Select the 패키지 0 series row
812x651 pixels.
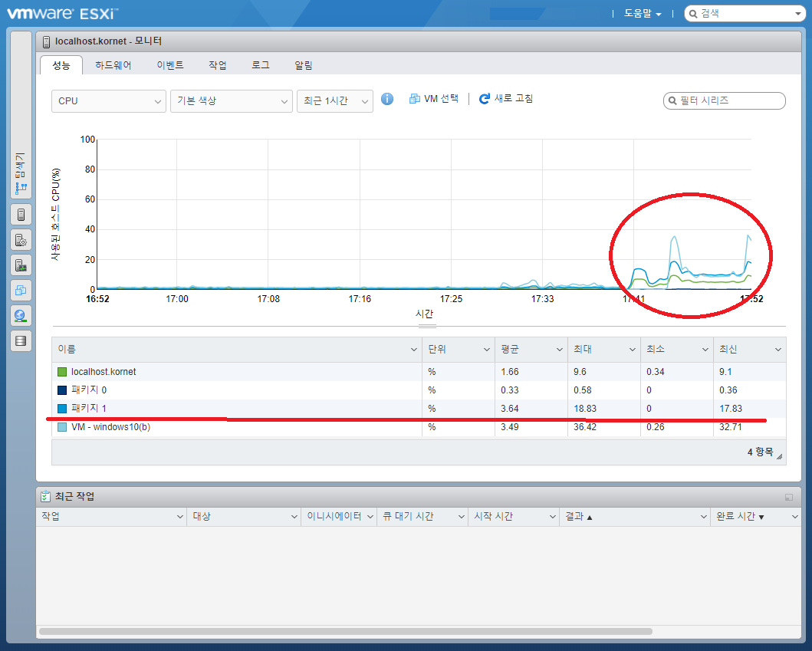[x=419, y=390]
